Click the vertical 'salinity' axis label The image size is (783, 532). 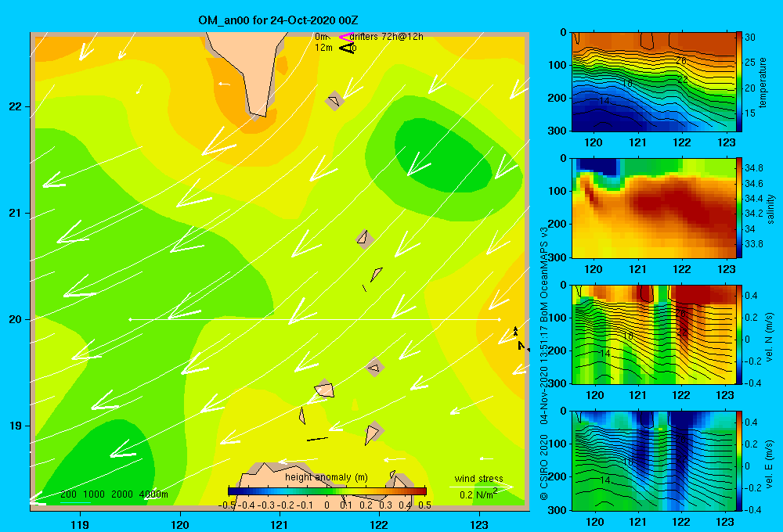click(x=771, y=209)
